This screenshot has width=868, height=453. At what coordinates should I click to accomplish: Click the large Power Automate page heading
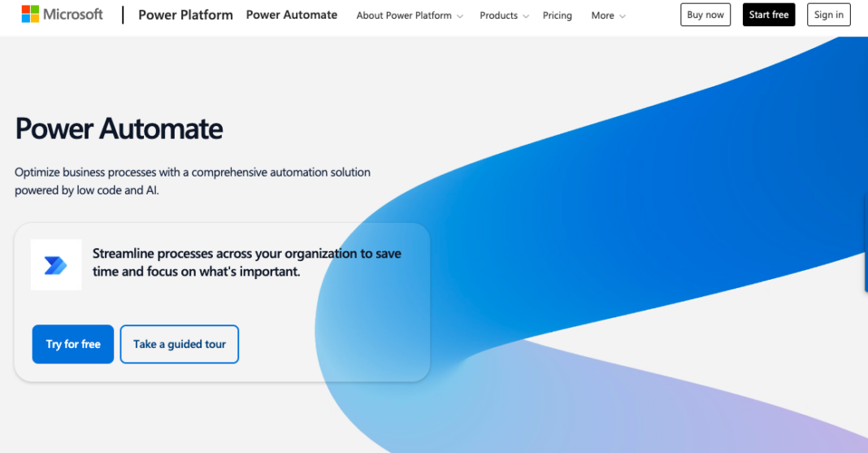click(x=119, y=128)
